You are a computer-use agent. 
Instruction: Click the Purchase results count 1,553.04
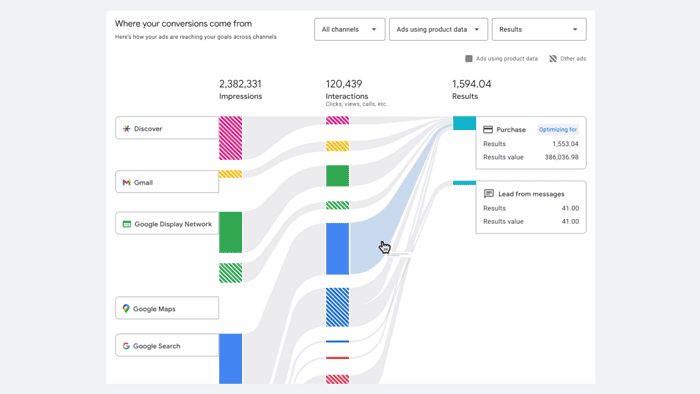565,144
